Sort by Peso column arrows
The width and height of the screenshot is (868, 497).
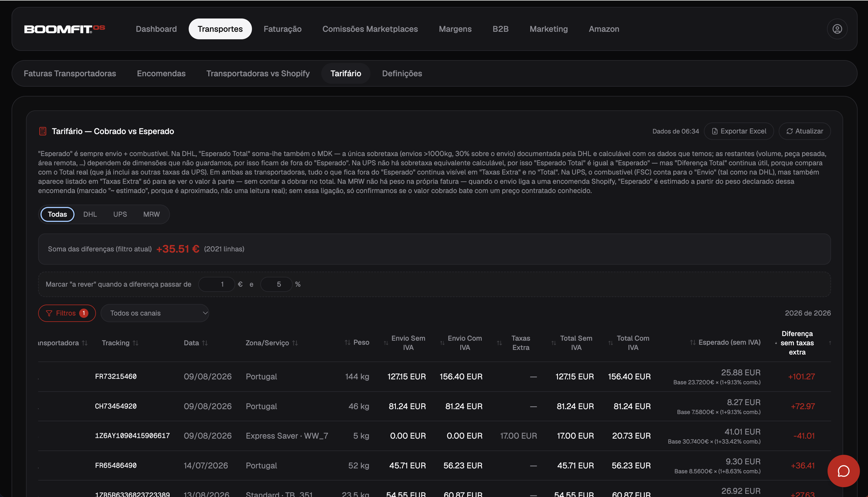[348, 342]
